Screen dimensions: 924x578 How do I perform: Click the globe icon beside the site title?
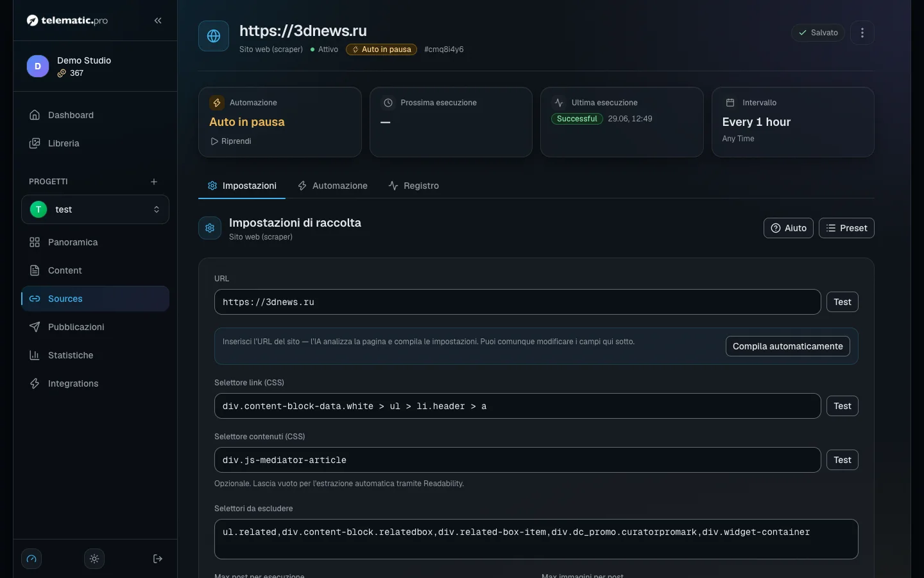point(214,36)
